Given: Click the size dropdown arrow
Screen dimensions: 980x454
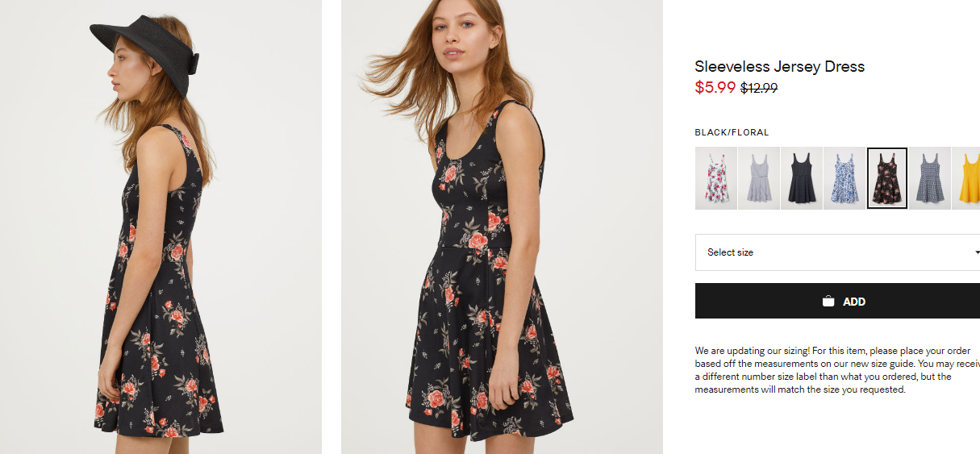Looking at the screenshot, I should pos(977,252).
